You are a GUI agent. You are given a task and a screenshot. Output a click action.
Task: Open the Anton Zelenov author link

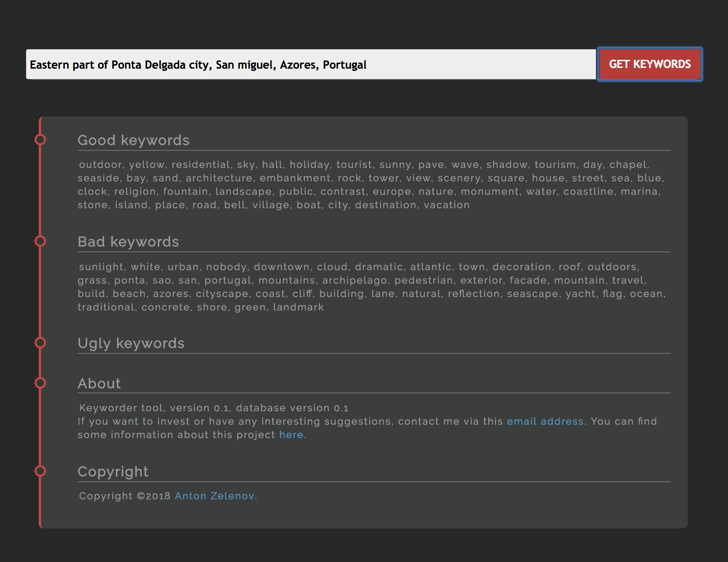pyautogui.click(x=214, y=496)
